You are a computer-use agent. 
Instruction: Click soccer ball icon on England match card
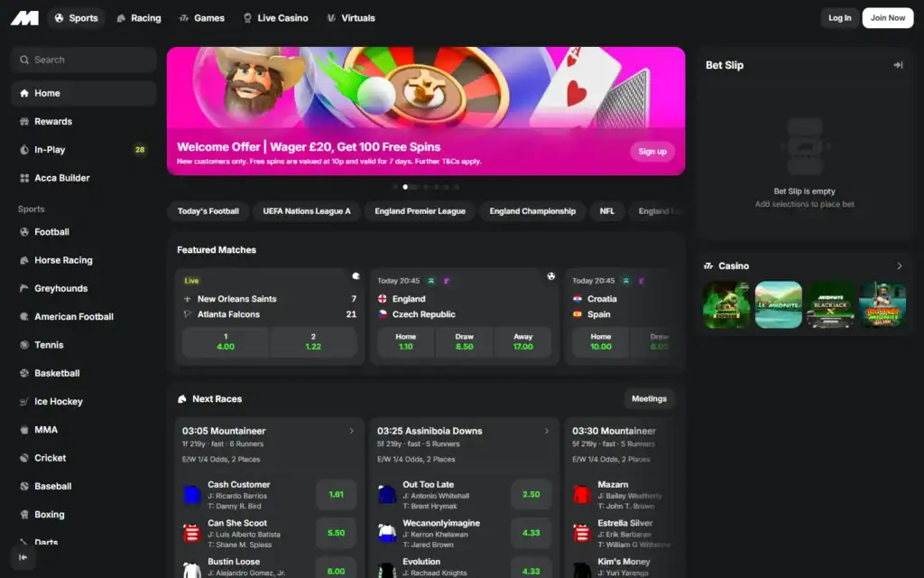551,276
